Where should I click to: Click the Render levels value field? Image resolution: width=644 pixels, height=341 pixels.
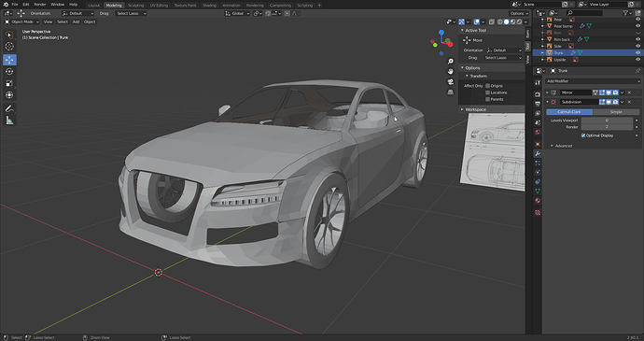pyautogui.click(x=607, y=127)
